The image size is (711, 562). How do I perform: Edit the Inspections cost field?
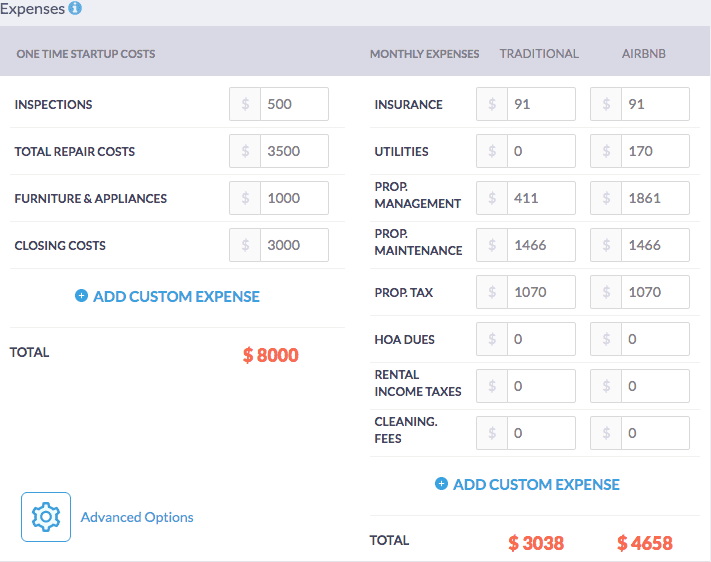point(294,104)
